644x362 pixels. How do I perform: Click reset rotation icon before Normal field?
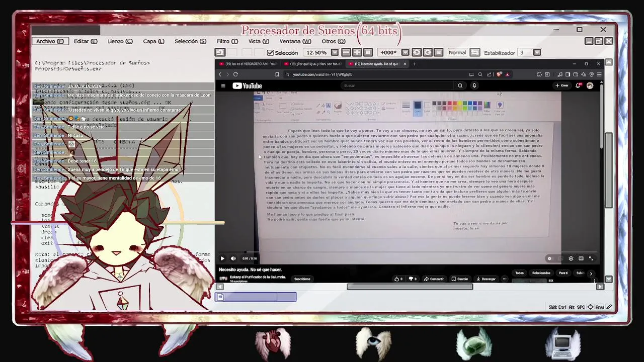coord(438,52)
